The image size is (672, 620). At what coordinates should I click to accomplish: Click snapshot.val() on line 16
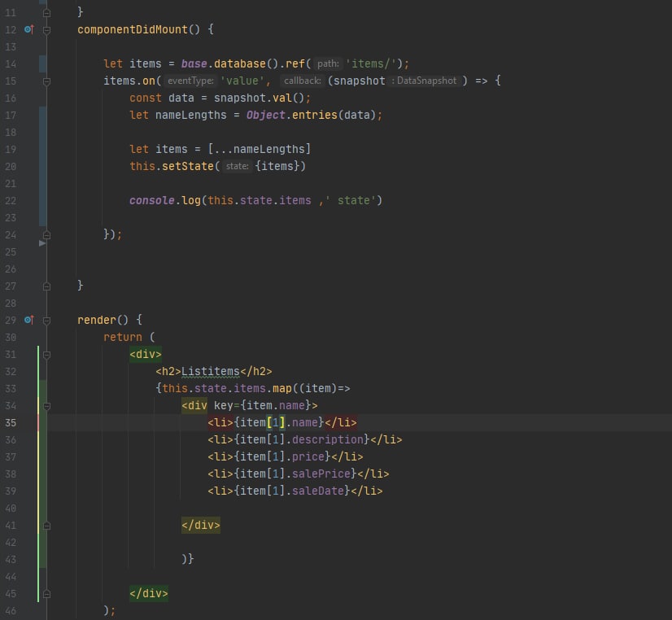tap(259, 98)
